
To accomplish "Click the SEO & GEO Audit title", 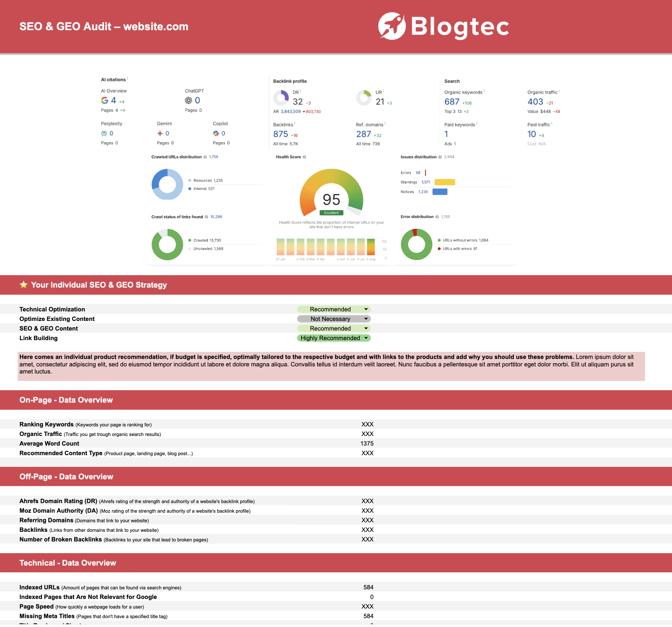I will [x=104, y=27].
